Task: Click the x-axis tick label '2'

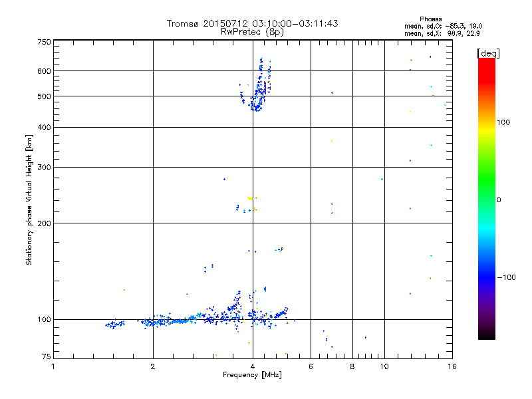Action: point(153,366)
